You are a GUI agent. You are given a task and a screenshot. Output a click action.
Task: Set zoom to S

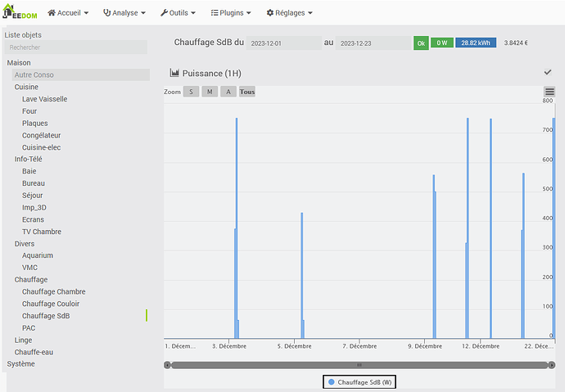[191, 92]
